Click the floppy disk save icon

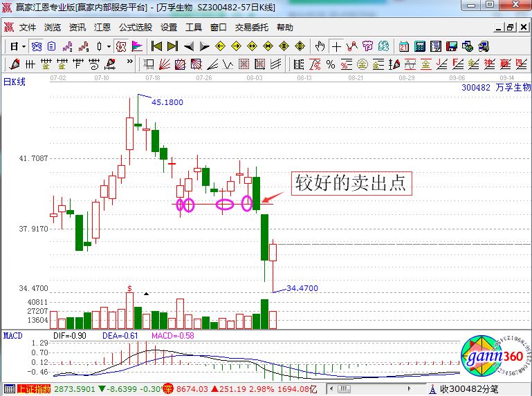[x=452, y=46]
